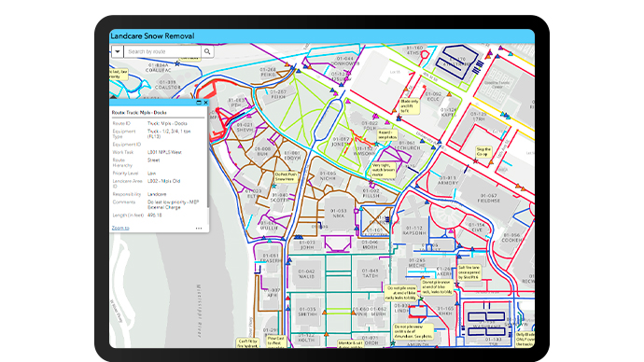Screen dimensions: 644x362
Task: Click the 'Landcare Snow Removal' app title
Action: point(152,36)
